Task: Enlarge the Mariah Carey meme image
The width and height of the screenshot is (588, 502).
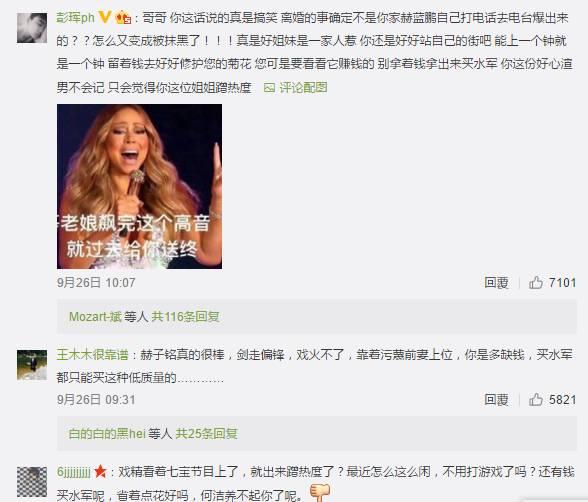Action: 139,186
